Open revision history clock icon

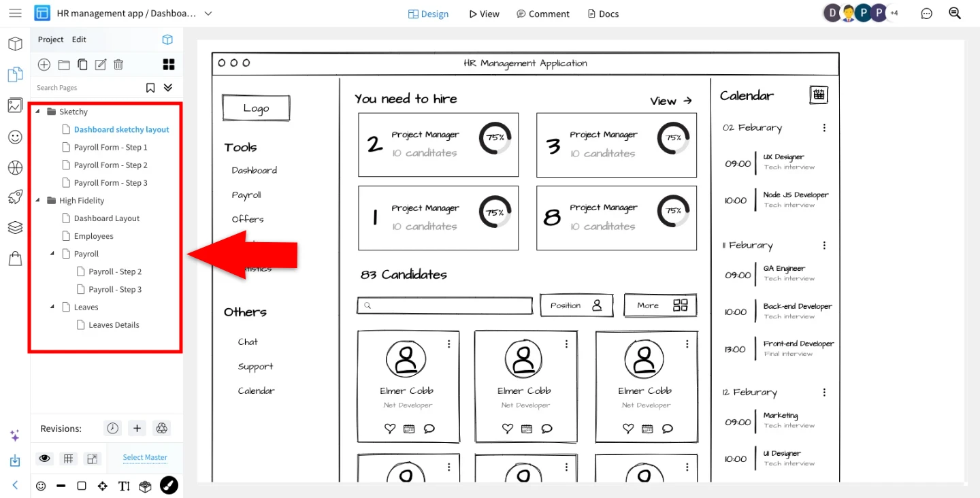(113, 428)
